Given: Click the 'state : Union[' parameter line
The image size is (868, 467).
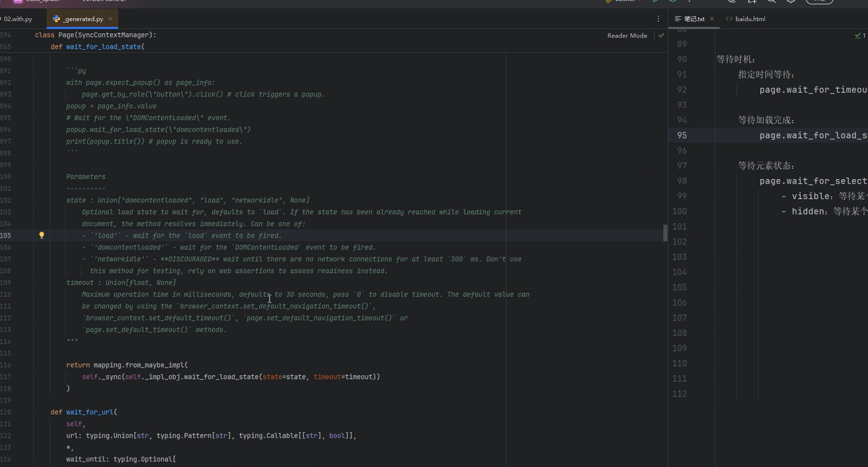Looking at the screenshot, I should 188,200.
